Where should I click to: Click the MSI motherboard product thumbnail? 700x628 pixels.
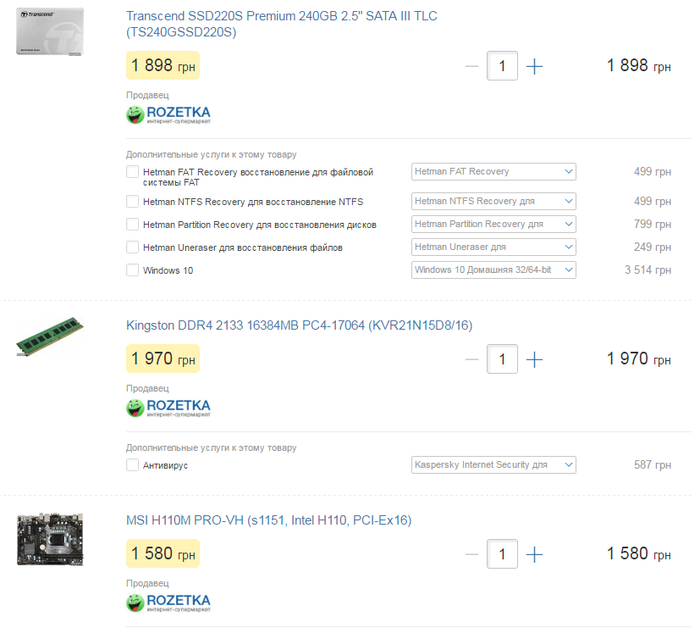(50, 539)
